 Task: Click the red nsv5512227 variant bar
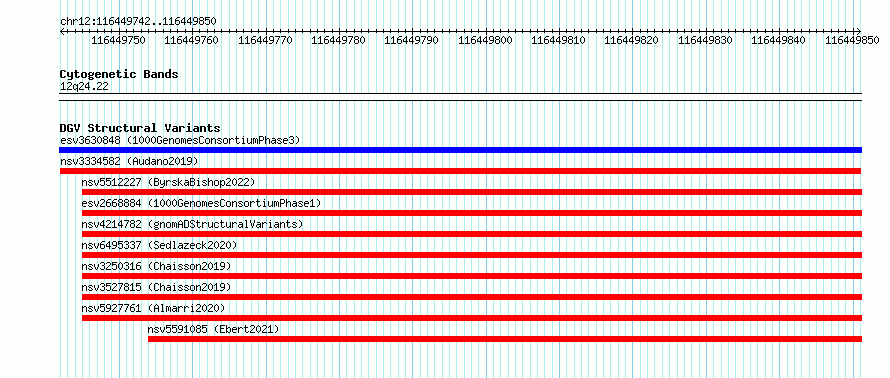[x=472, y=192]
